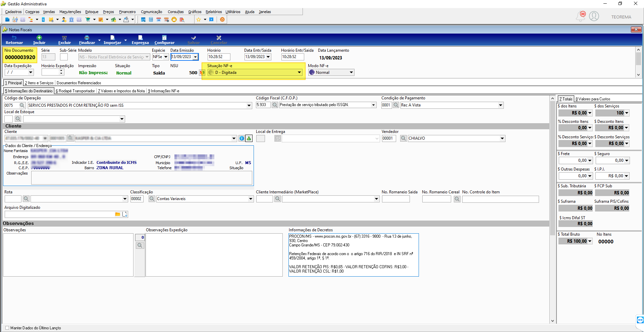Click the Rota code input field

click(13, 199)
